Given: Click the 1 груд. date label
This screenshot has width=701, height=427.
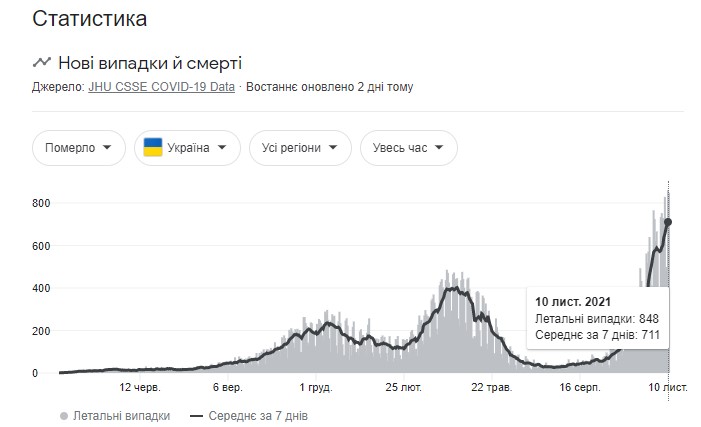Looking at the screenshot, I should tap(315, 387).
